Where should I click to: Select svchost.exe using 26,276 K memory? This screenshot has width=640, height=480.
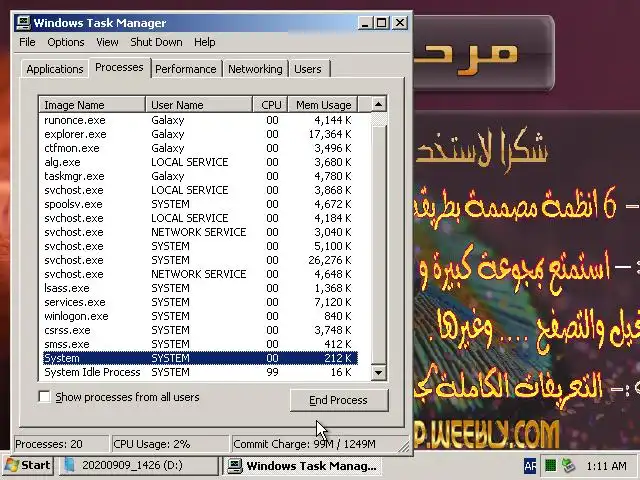(x=200, y=260)
